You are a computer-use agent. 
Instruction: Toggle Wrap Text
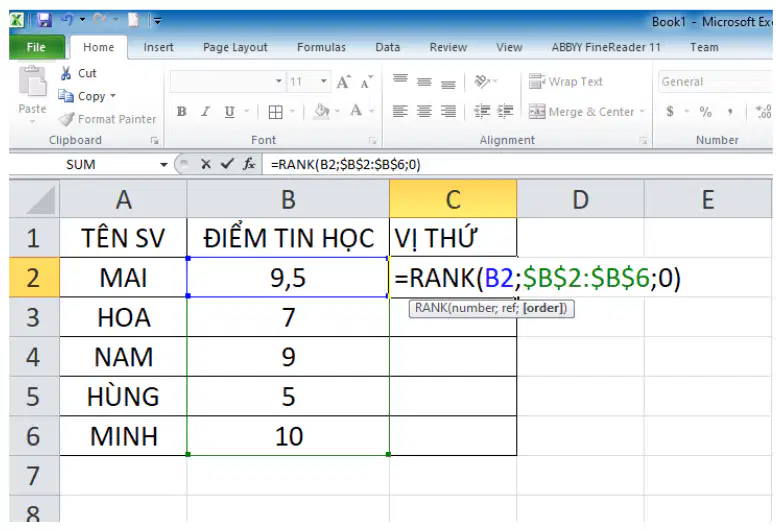click(566, 81)
